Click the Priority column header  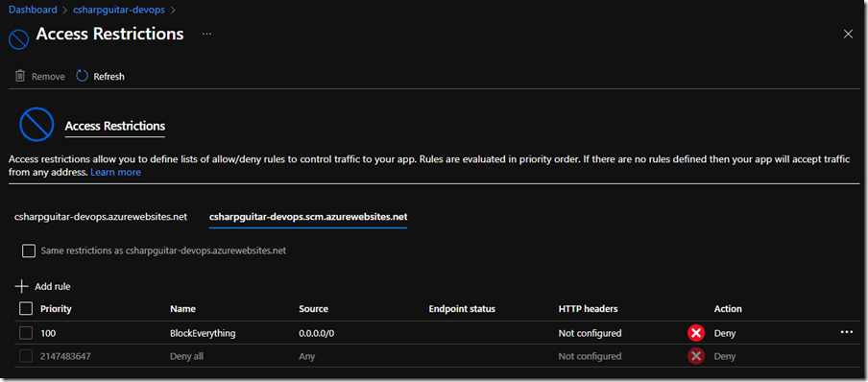tap(56, 308)
